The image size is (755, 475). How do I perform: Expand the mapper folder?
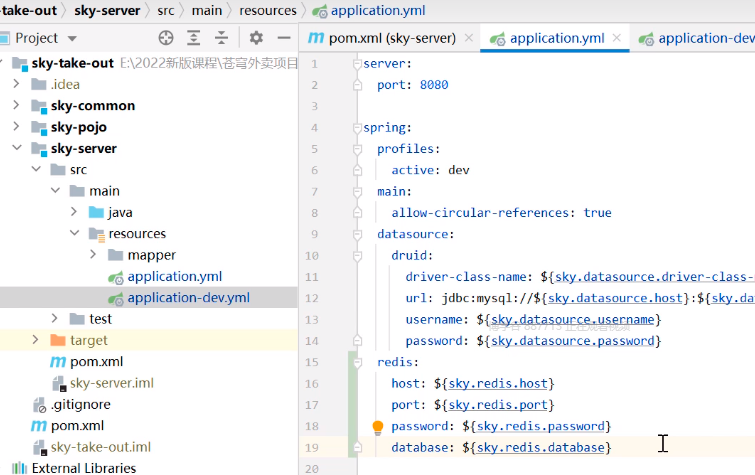coord(93,255)
